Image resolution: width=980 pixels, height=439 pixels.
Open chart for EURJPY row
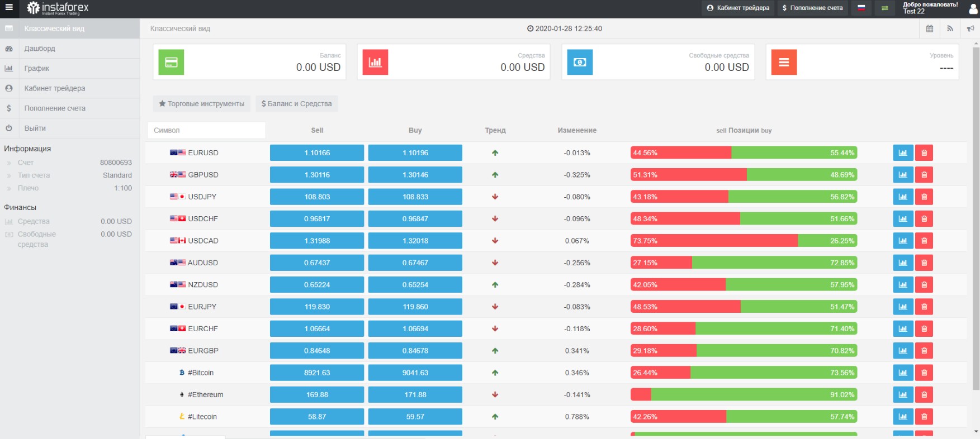(x=903, y=307)
